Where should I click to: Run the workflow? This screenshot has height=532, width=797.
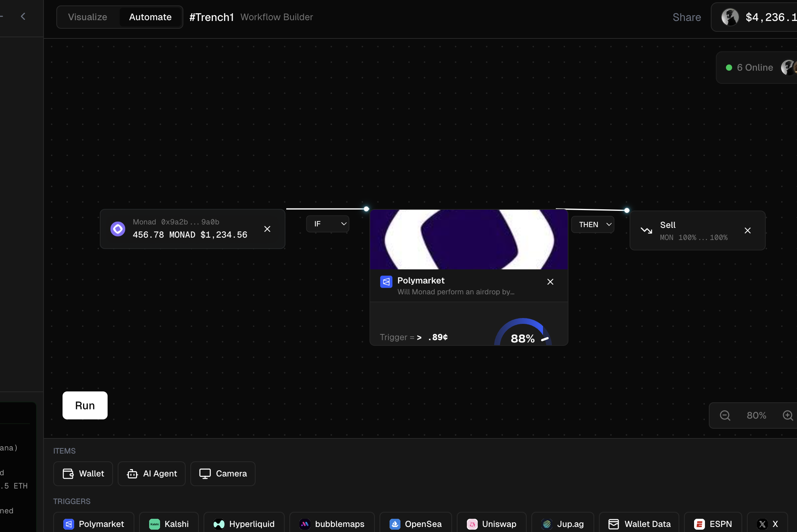click(x=85, y=405)
